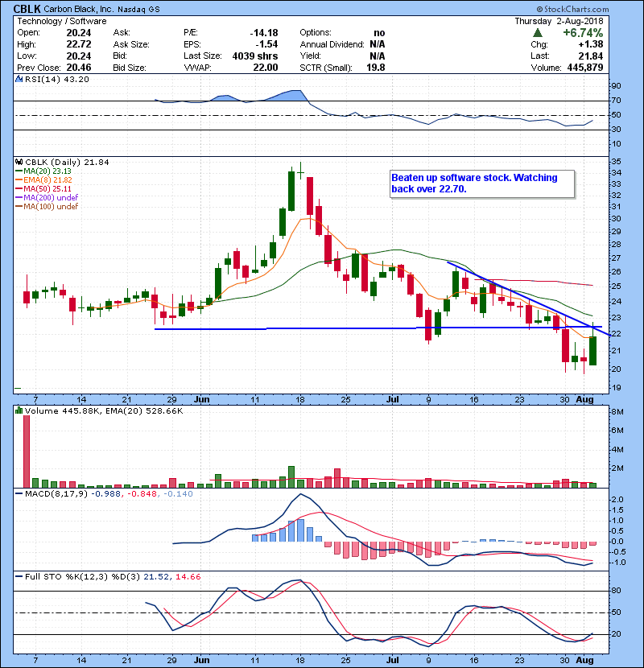The width and height of the screenshot is (644, 668).
Task: Click the Aug label on the price axis
Action: pos(584,399)
